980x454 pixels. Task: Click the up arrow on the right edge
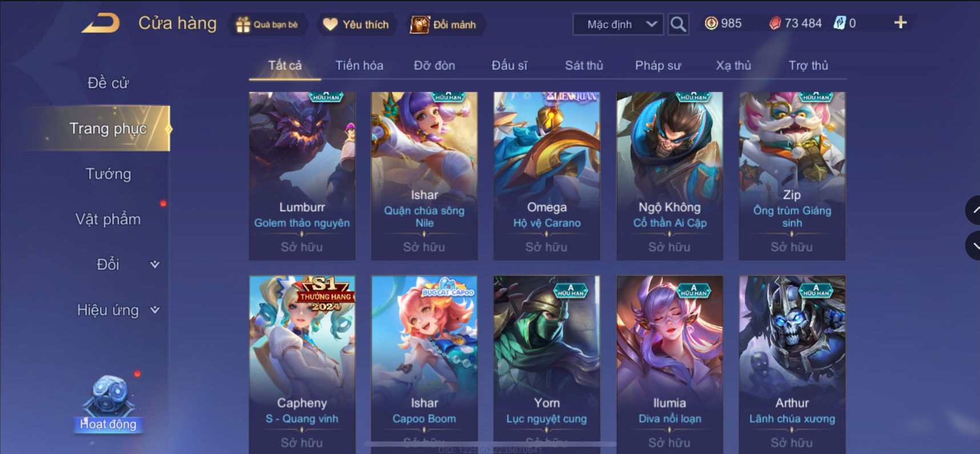pyautogui.click(x=974, y=210)
